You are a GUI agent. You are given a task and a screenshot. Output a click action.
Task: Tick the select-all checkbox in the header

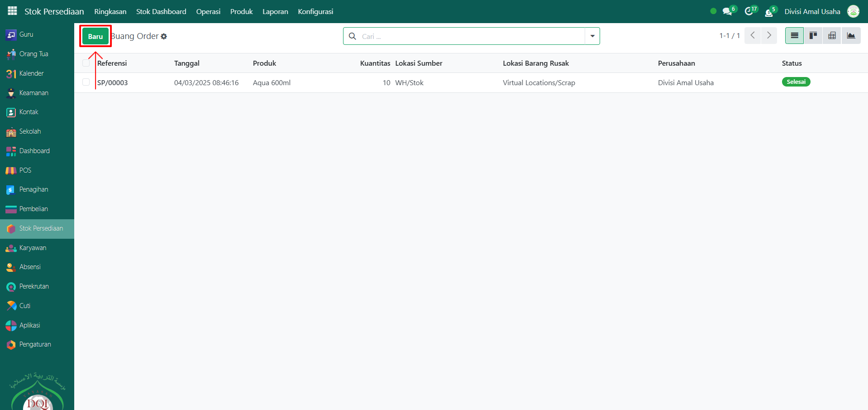[x=86, y=63]
